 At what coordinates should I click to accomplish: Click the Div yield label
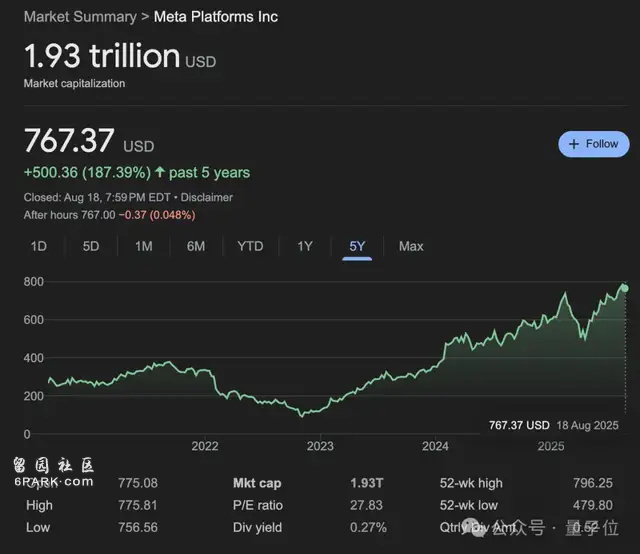257,527
